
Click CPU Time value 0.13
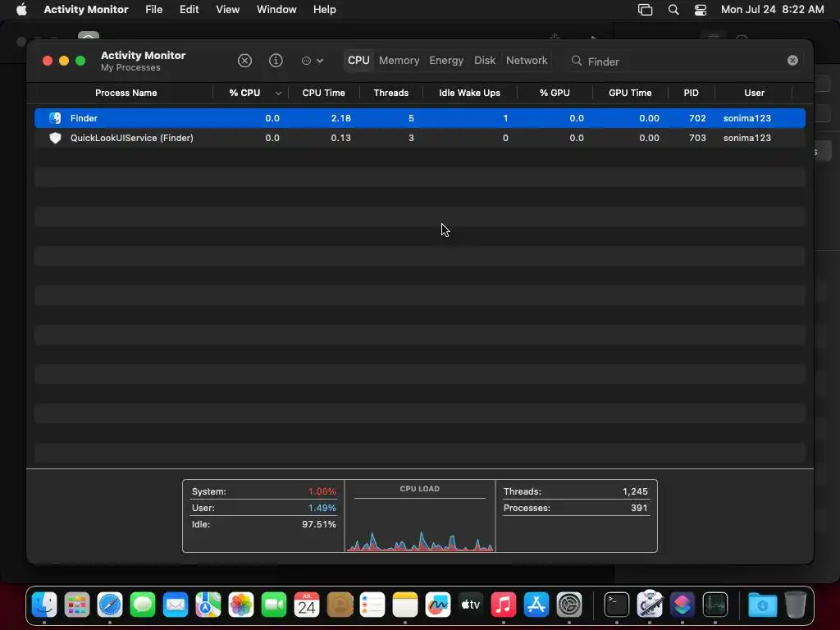point(340,138)
